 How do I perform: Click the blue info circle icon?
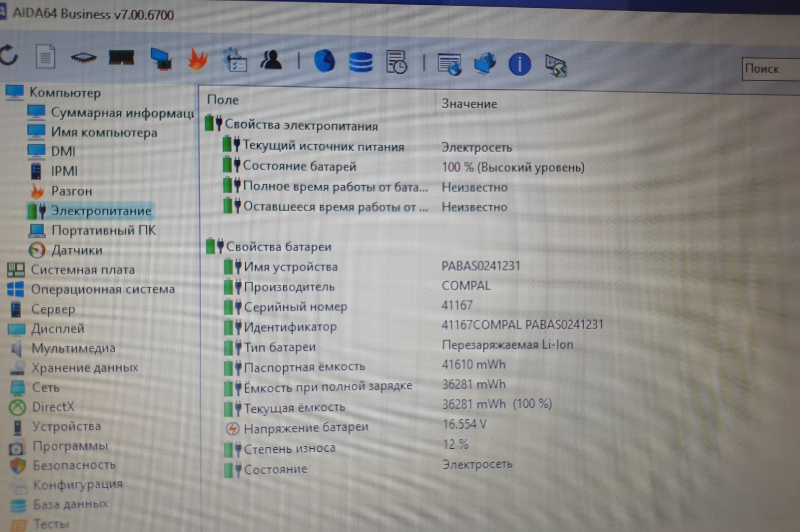click(x=519, y=65)
